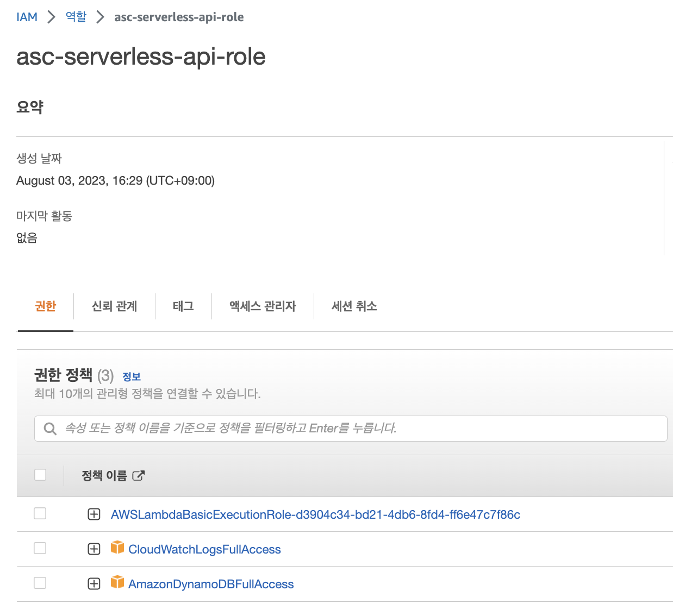This screenshot has height=616, width=673.
Task: Click the orange box icon beside AmazonDynamoDBFullAccess
Action: pos(117,582)
